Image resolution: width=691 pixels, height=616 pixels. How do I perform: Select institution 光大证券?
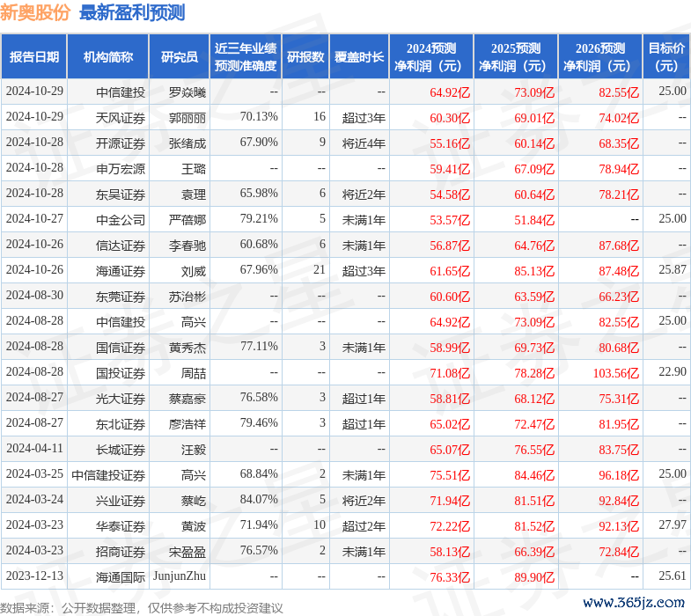coord(121,399)
